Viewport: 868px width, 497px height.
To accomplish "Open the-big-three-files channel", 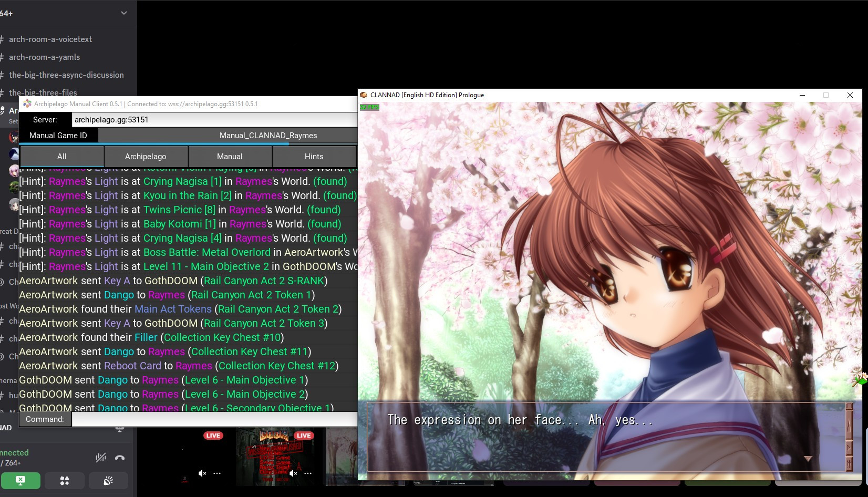I will coord(43,92).
